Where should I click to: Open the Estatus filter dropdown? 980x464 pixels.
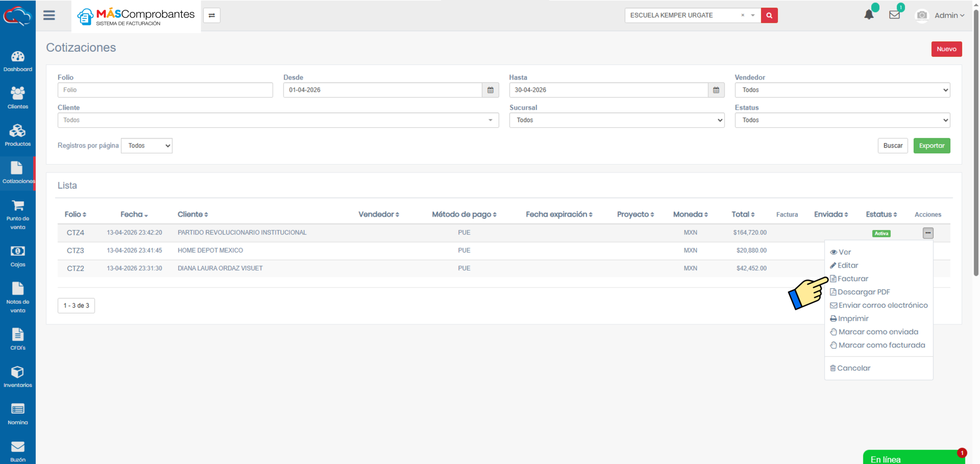842,120
